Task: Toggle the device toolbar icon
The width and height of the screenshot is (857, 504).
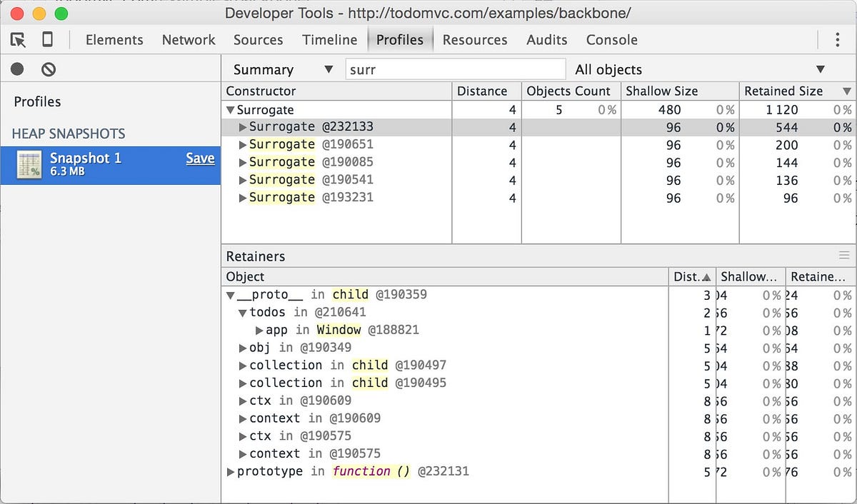Action: click(46, 40)
